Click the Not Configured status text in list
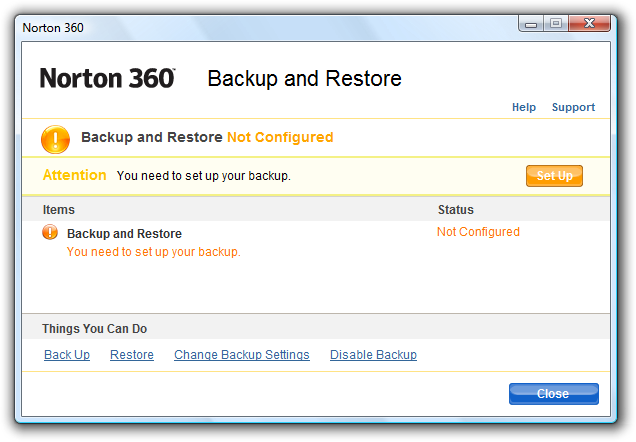The width and height of the screenshot is (636, 442). [478, 232]
